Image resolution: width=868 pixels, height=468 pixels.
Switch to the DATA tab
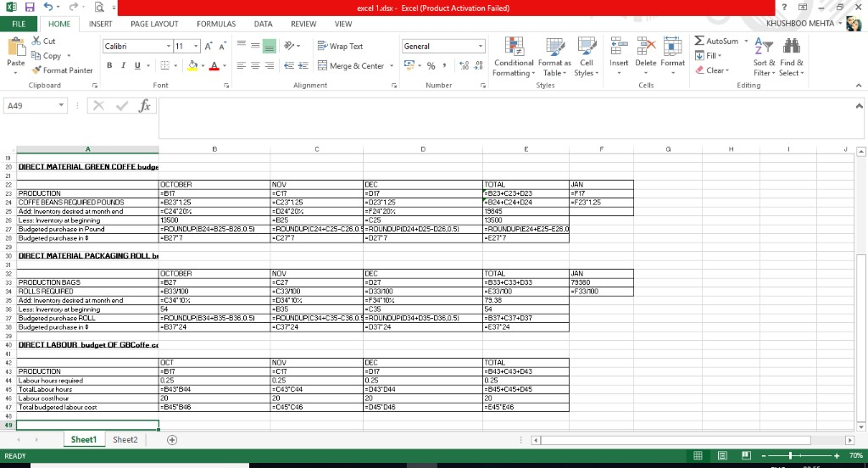263,24
